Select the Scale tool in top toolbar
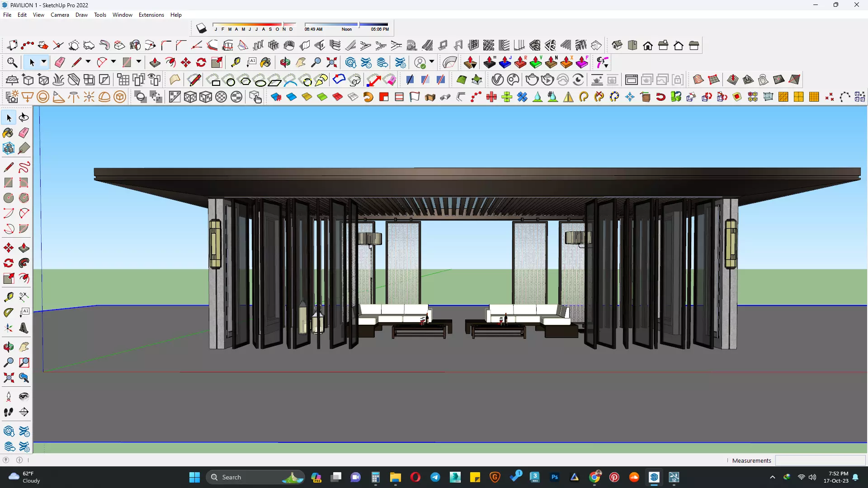This screenshot has height=488, width=868. coord(217,62)
